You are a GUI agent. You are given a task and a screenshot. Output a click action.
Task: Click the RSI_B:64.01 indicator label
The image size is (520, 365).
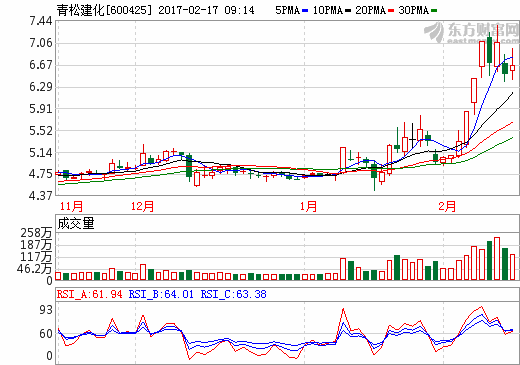tap(161, 294)
